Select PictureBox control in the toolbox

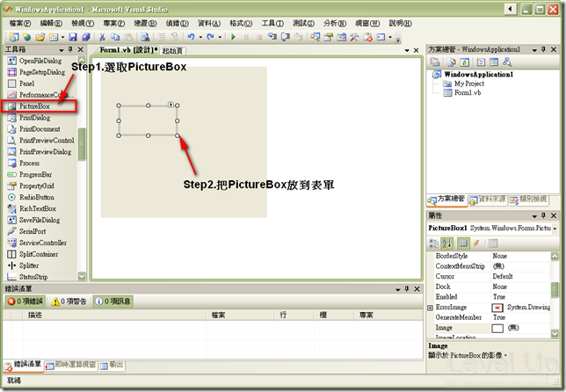tap(39, 106)
